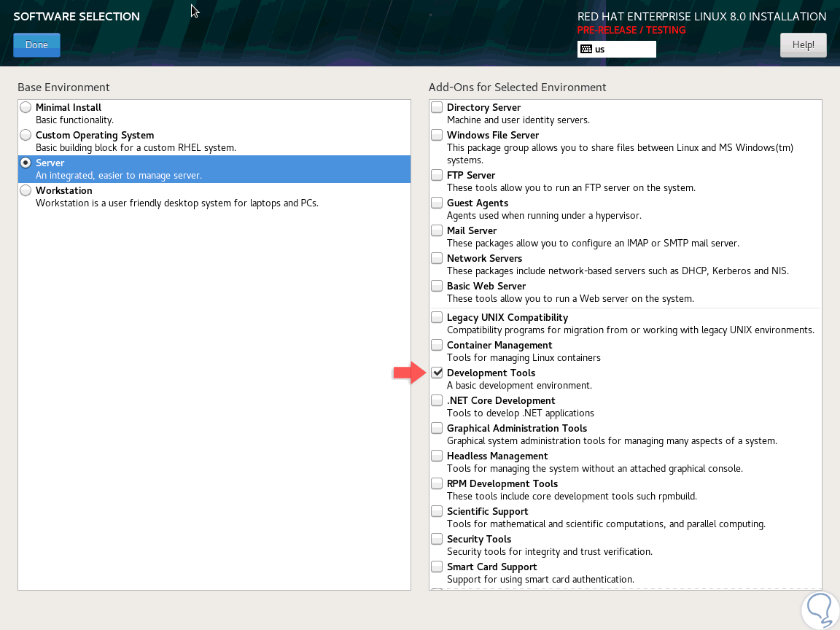This screenshot has height=630, width=840.
Task: Check the Headless Management add-on
Action: click(x=437, y=456)
